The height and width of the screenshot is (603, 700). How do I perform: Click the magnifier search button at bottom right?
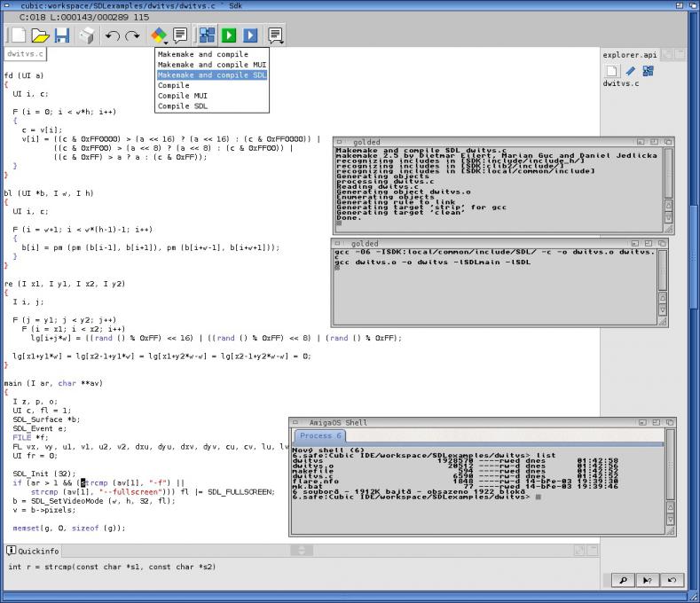tap(624, 580)
